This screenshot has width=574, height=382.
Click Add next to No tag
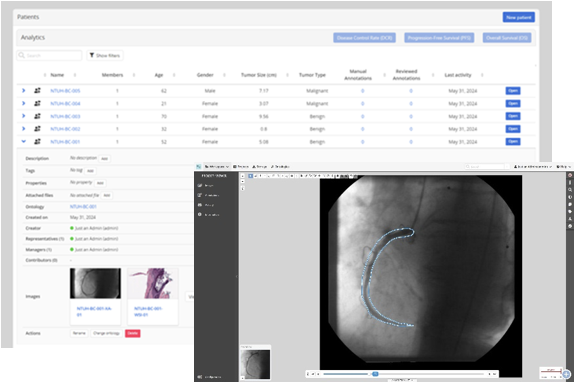pyautogui.click(x=90, y=171)
